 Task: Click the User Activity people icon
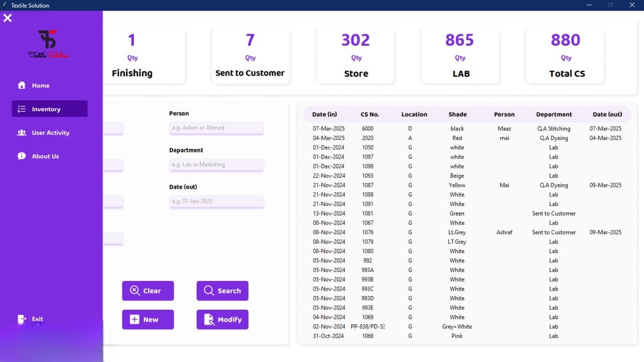(x=22, y=133)
